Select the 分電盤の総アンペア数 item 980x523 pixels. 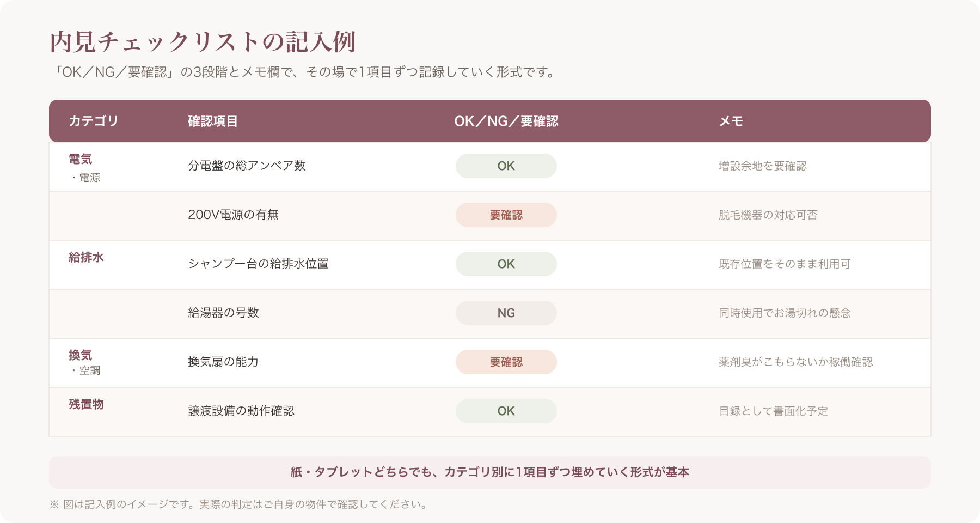click(247, 166)
